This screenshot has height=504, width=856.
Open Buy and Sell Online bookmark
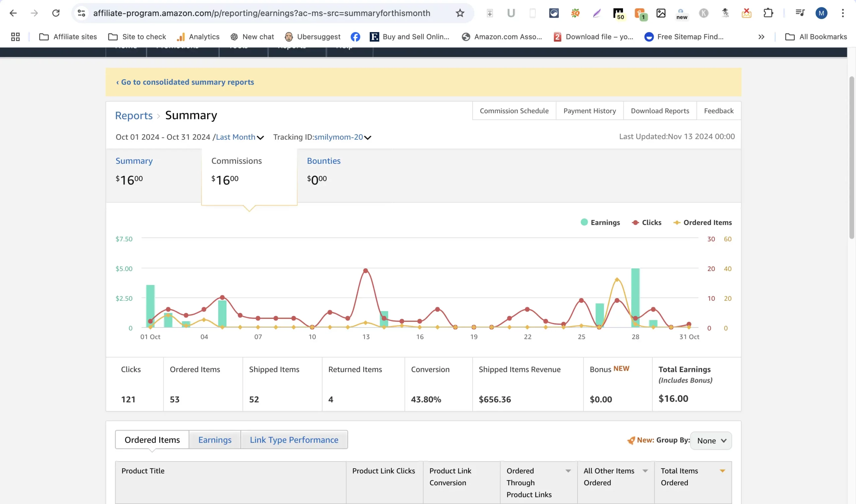(x=410, y=37)
